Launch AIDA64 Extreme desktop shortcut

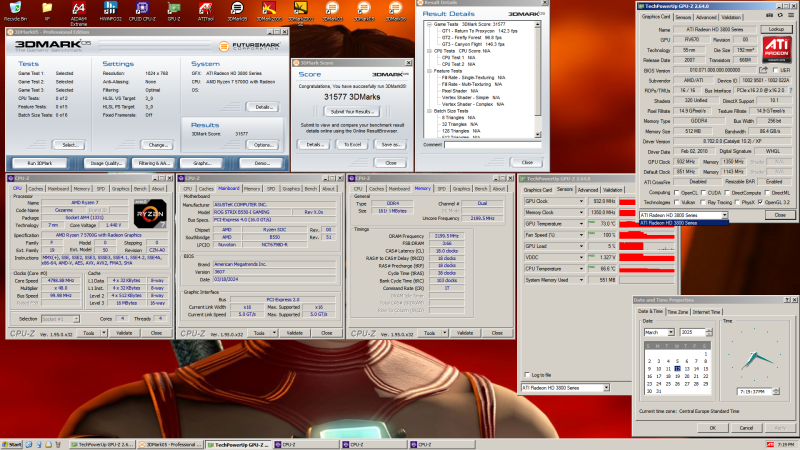coord(79,11)
